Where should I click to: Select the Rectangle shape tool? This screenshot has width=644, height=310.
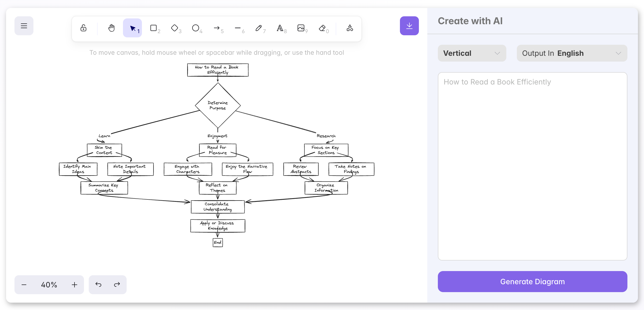(x=154, y=28)
